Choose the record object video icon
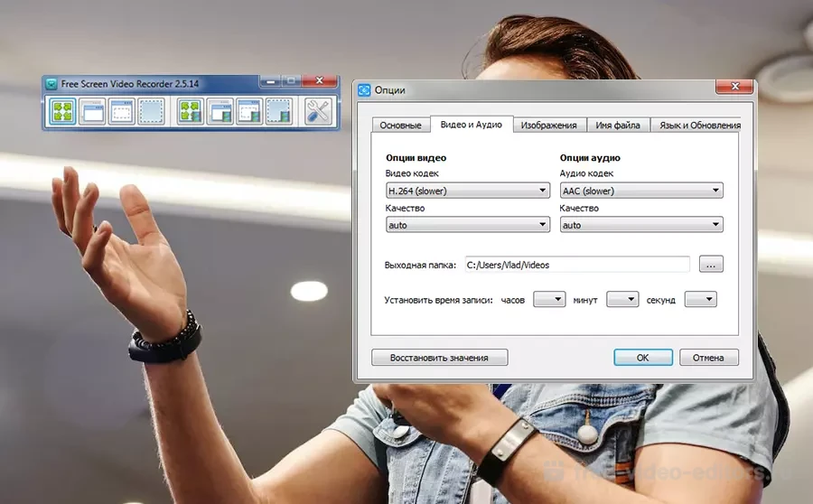Image resolution: width=813 pixels, height=504 pixels. [250, 111]
